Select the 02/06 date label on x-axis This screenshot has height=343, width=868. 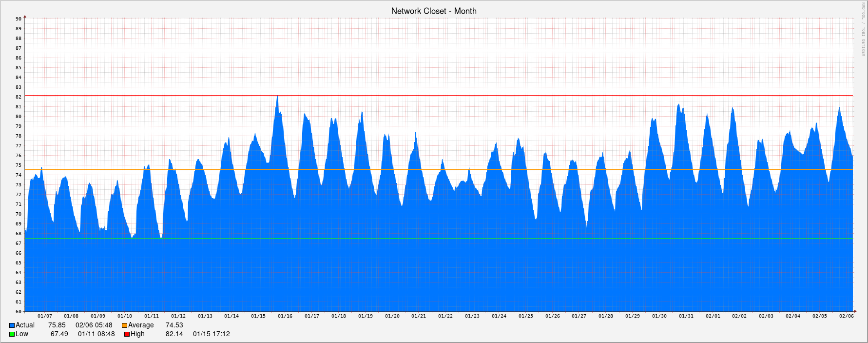(x=846, y=316)
